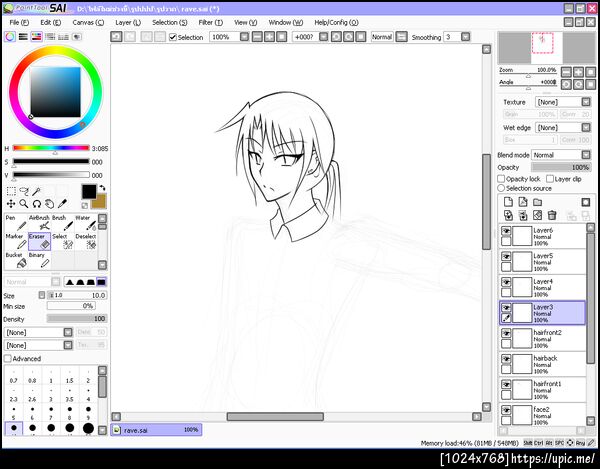Hide the hairback layer eye icon

coord(506,359)
